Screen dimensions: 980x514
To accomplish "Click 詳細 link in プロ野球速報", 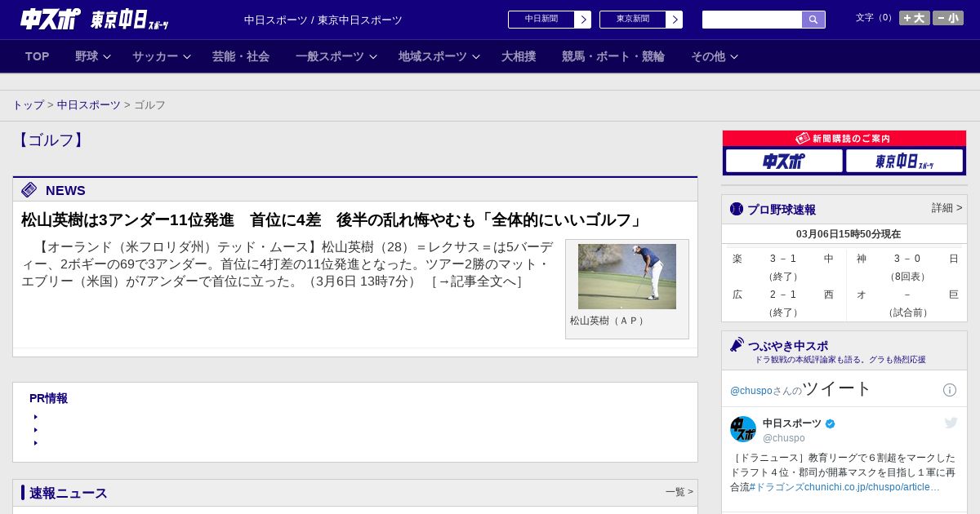I will pos(947,208).
